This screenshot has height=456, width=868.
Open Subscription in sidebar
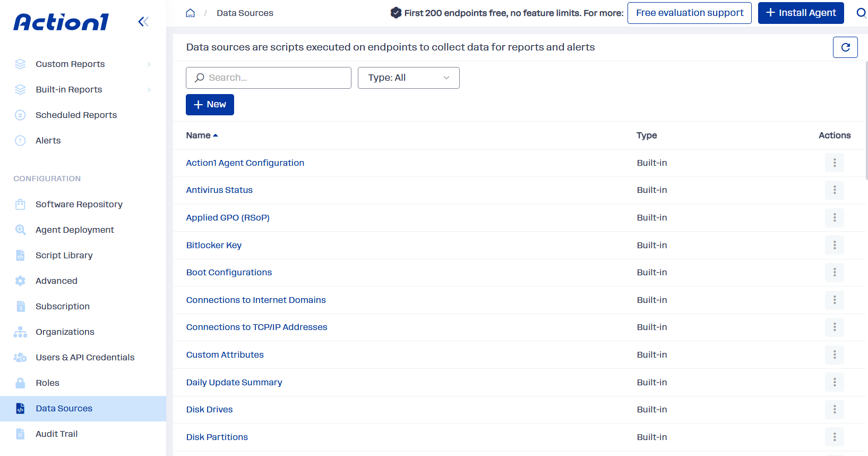click(62, 306)
